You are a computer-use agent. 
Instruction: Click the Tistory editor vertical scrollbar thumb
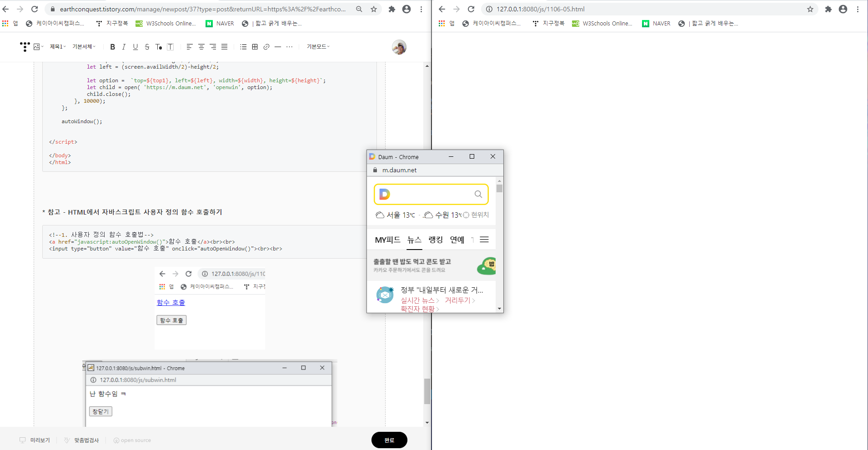(x=427, y=391)
